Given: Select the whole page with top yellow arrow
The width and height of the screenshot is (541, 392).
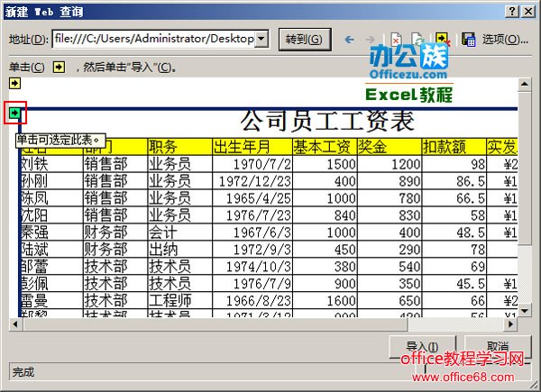Looking at the screenshot, I should point(14,83).
